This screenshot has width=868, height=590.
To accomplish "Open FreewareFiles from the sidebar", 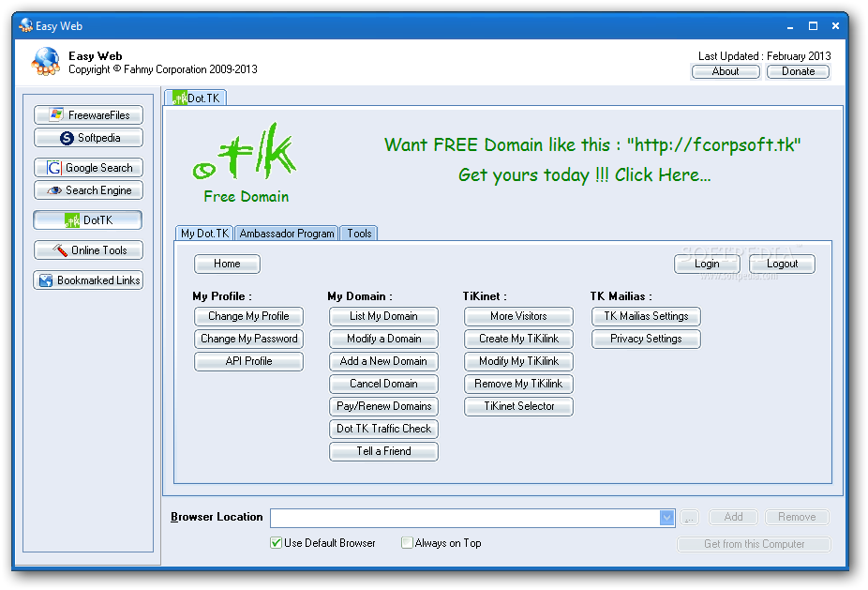I will click(88, 115).
